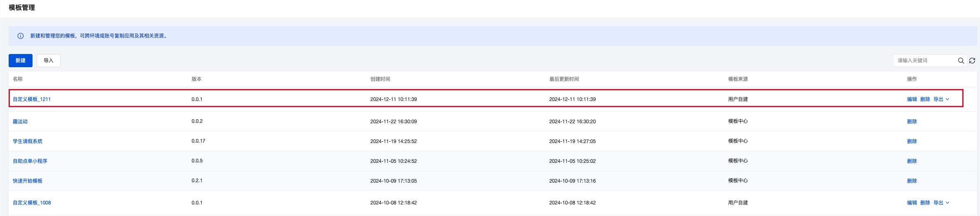Expand 导出 dropdown for 自定义模板_1008
This screenshot has width=980, height=216.
click(x=941, y=203)
